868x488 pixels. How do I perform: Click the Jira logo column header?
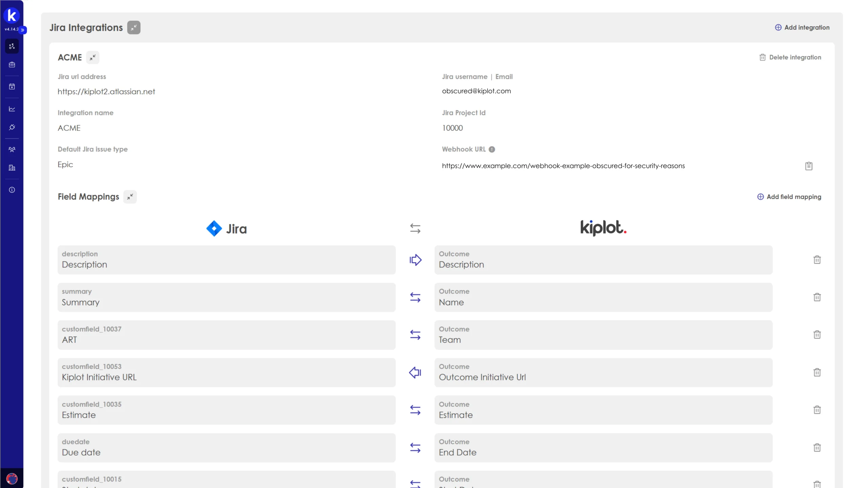[226, 229]
